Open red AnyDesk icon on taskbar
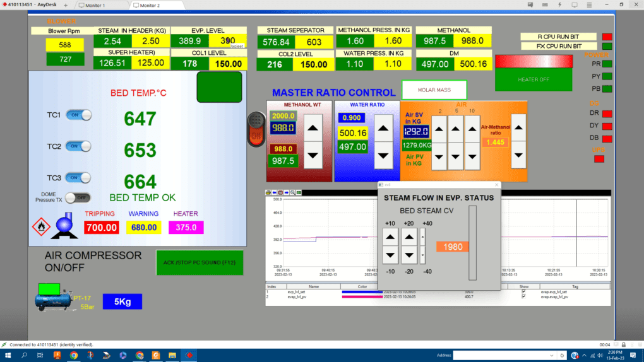The width and height of the screenshot is (644, 362). pyautogui.click(x=189, y=356)
